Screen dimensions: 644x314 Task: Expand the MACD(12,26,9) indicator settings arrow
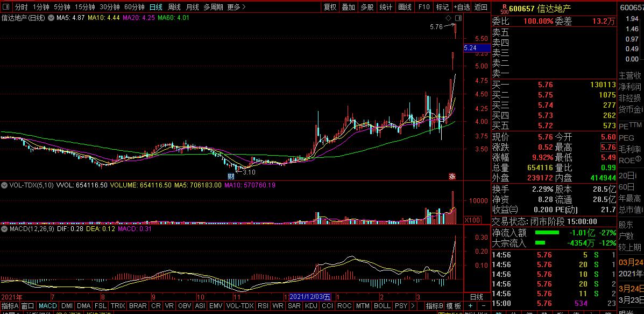tap(4, 228)
